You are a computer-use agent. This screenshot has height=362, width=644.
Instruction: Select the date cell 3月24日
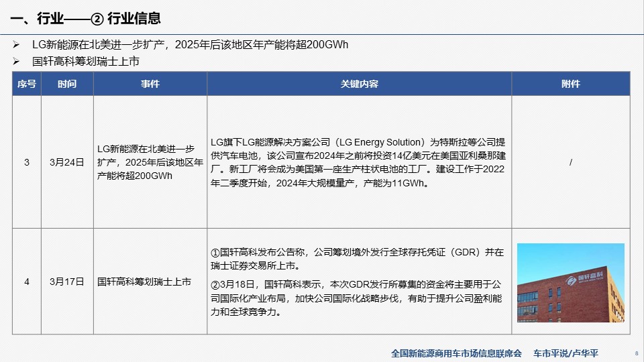coord(67,162)
